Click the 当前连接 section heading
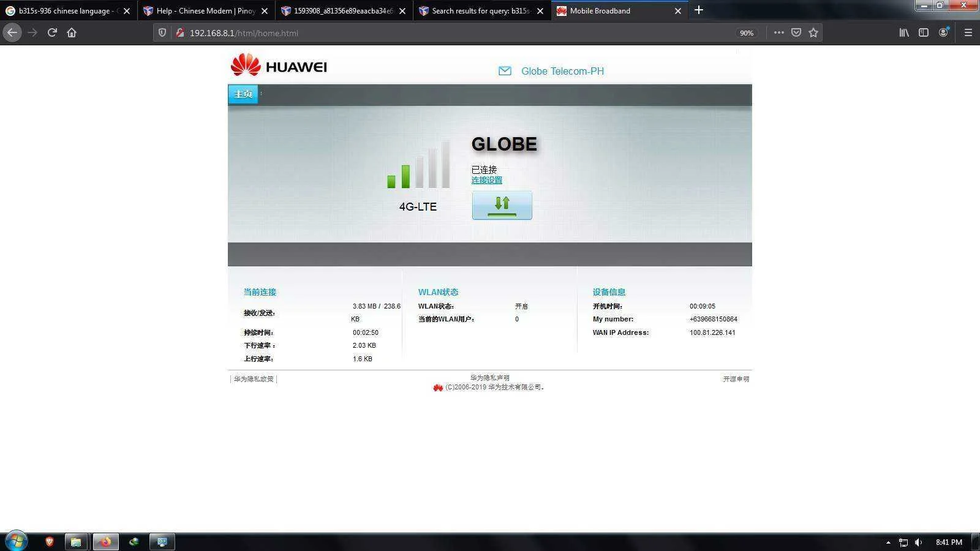The height and width of the screenshot is (551, 980). 260,292
